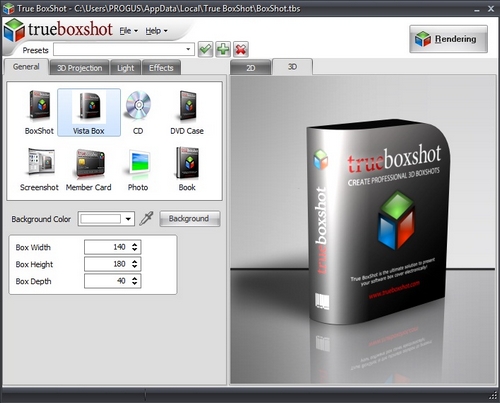Click the Box Height label

point(34,264)
